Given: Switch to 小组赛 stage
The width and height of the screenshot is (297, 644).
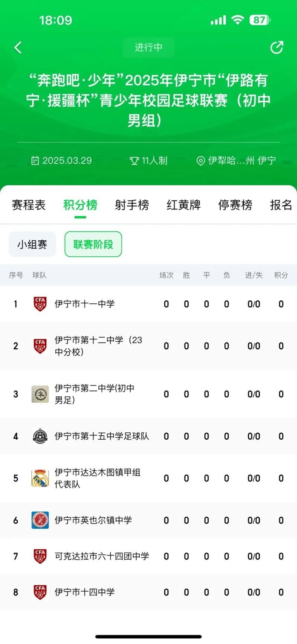Looking at the screenshot, I should pyautogui.click(x=32, y=244).
